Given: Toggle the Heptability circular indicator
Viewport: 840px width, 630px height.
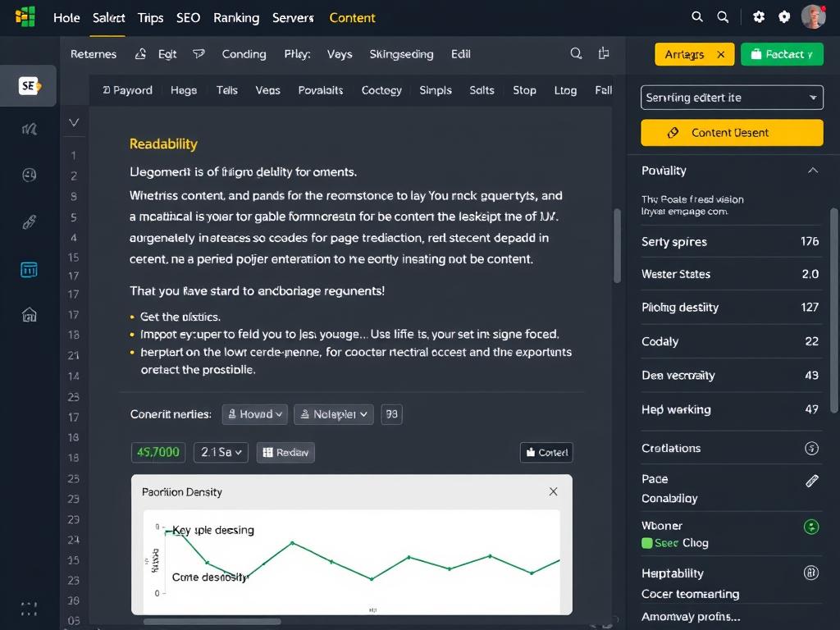Looking at the screenshot, I should tap(812, 573).
